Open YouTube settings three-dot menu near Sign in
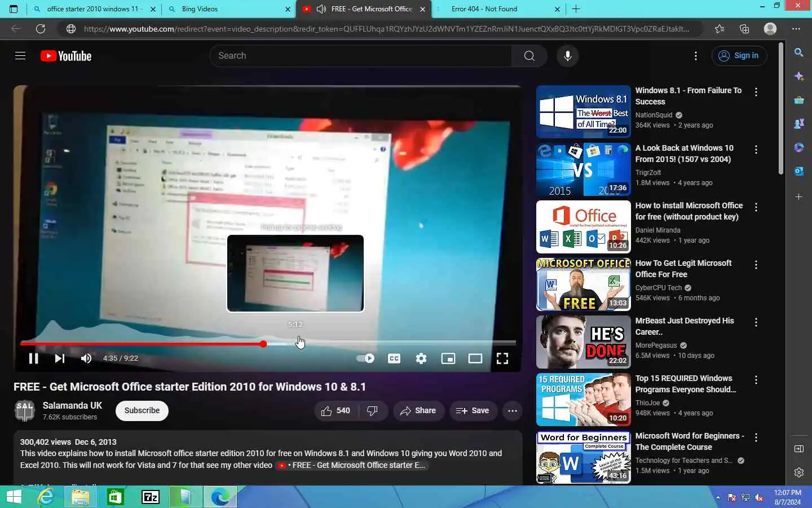The height and width of the screenshot is (508, 812). 696,55
